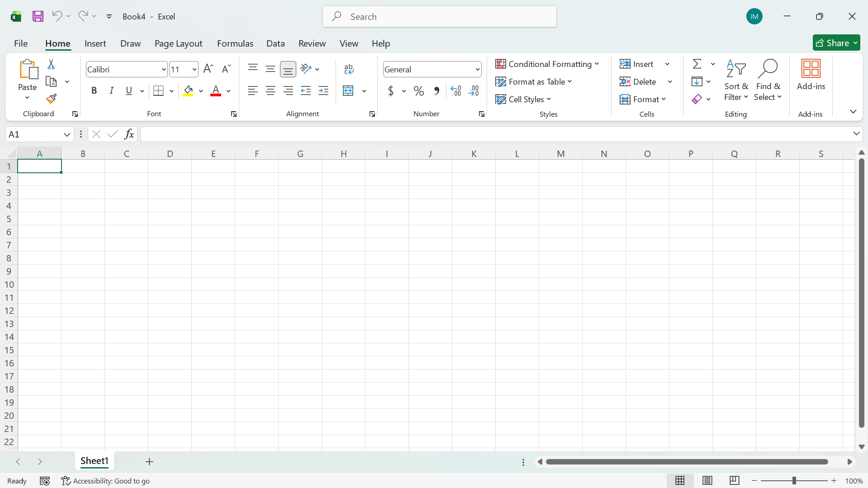Apply Accounting Number Format dollar icon
The image size is (868, 488).
pos(391,91)
